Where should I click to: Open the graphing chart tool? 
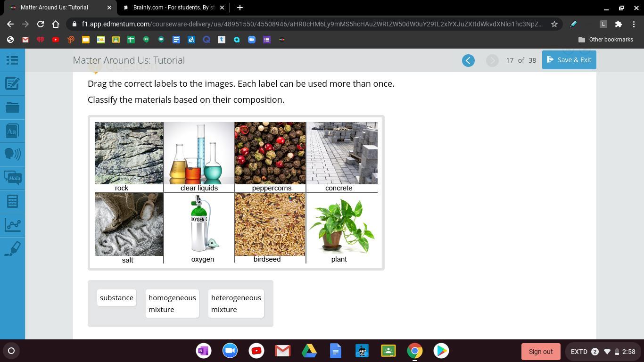click(12, 225)
